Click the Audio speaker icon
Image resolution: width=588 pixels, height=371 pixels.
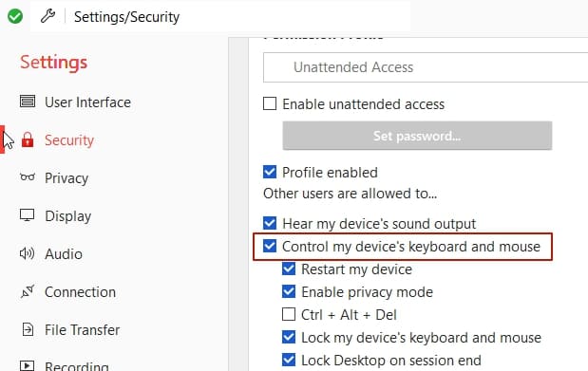click(x=27, y=253)
